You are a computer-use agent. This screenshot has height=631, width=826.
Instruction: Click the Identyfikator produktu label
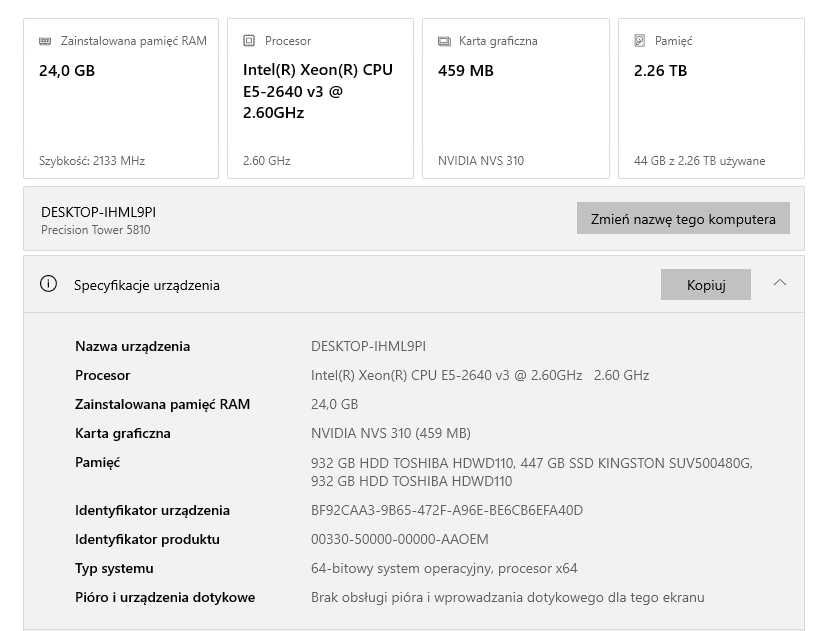point(148,539)
